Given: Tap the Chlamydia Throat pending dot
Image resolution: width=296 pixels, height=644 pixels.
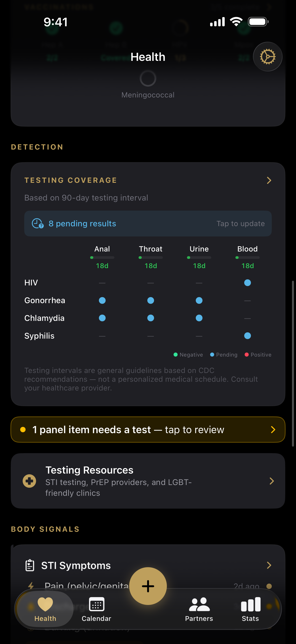Looking at the screenshot, I should [150, 318].
